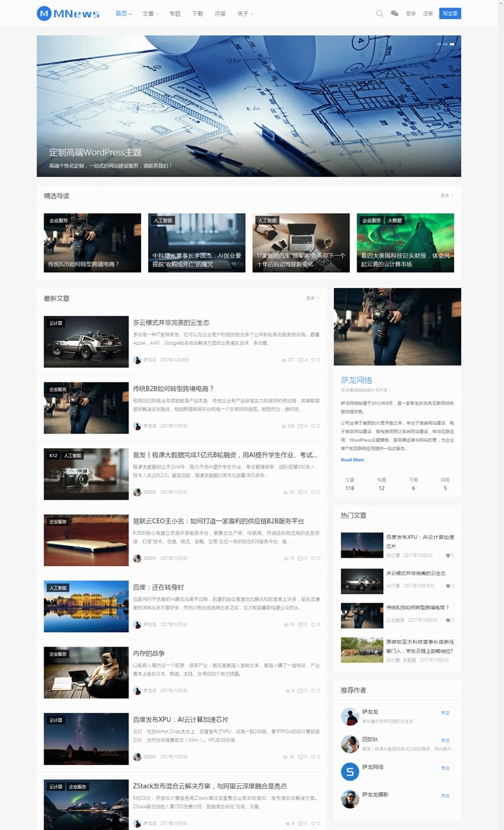Open the aurora thumbnail in 精选导读
The image size is (504, 830).
point(405,243)
